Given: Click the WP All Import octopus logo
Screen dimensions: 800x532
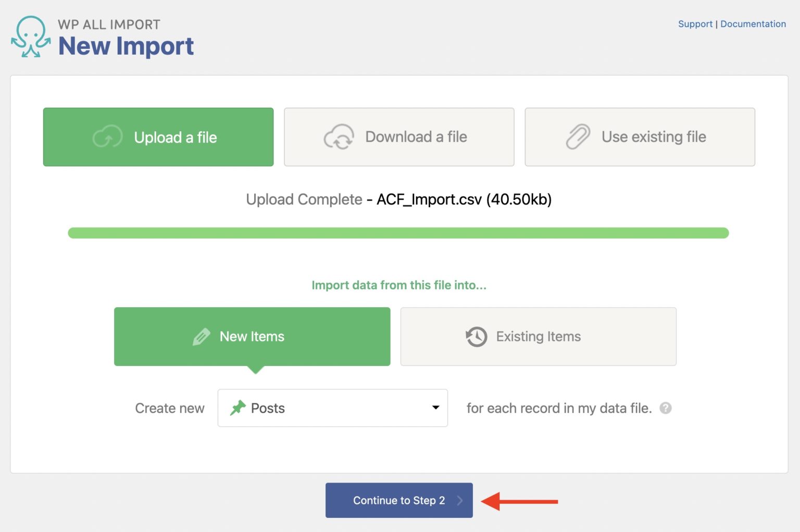Looking at the screenshot, I should pos(31,35).
